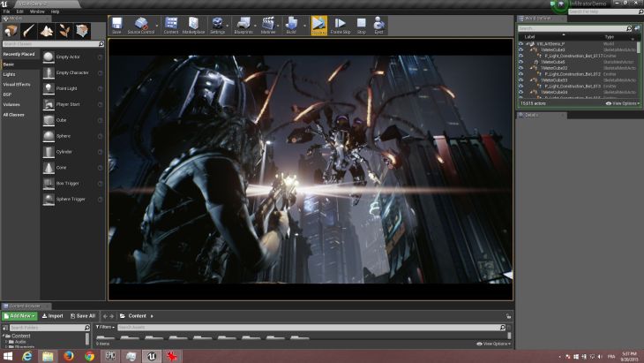Toggle eye of P_Light_Construction_Bet_012 row
The height and width of the screenshot is (363, 644).
tap(520, 74)
